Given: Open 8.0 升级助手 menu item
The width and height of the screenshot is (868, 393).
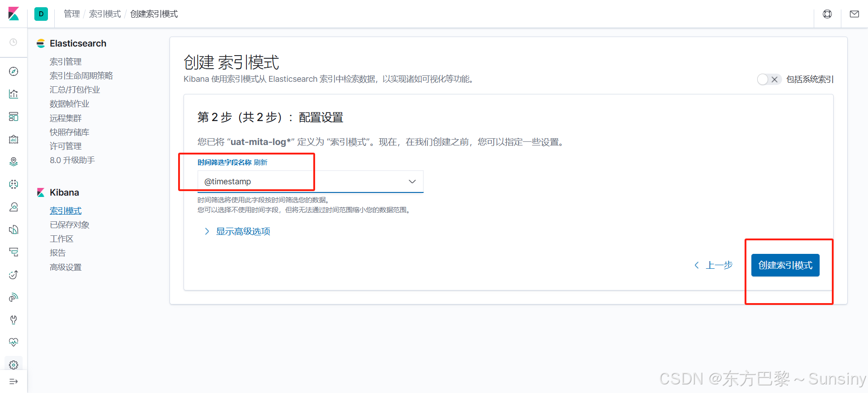Looking at the screenshot, I should pos(72,160).
